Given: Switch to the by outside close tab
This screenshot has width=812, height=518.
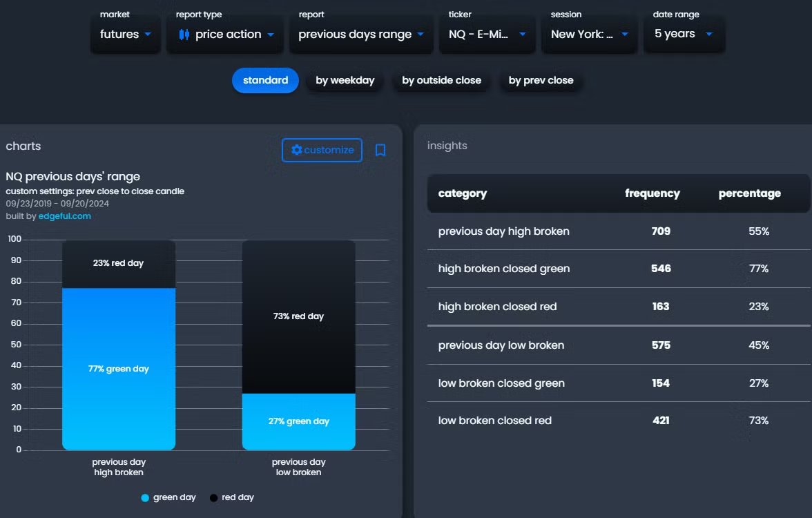Looking at the screenshot, I should tap(441, 80).
